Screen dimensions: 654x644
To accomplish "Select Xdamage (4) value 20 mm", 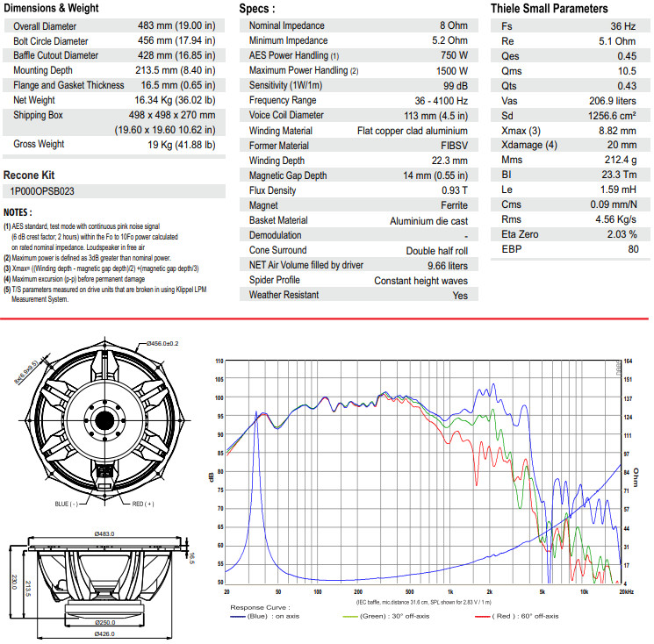I will click(x=622, y=145).
